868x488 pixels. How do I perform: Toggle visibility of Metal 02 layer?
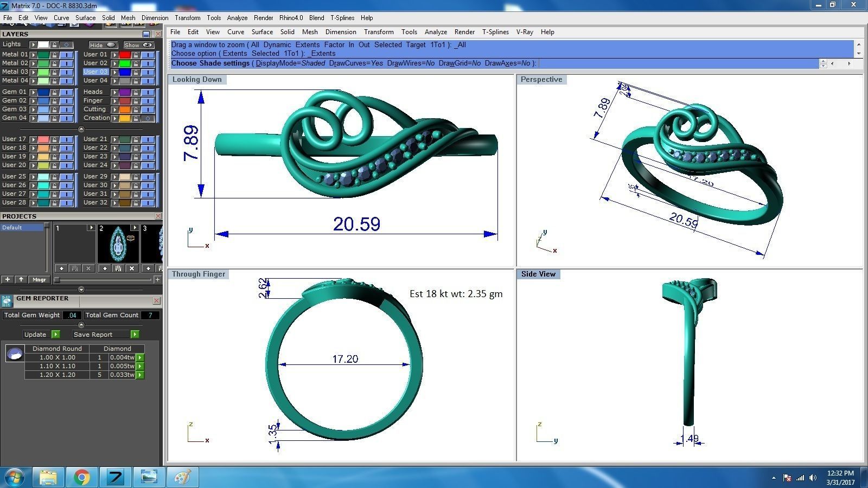coord(66,63)
